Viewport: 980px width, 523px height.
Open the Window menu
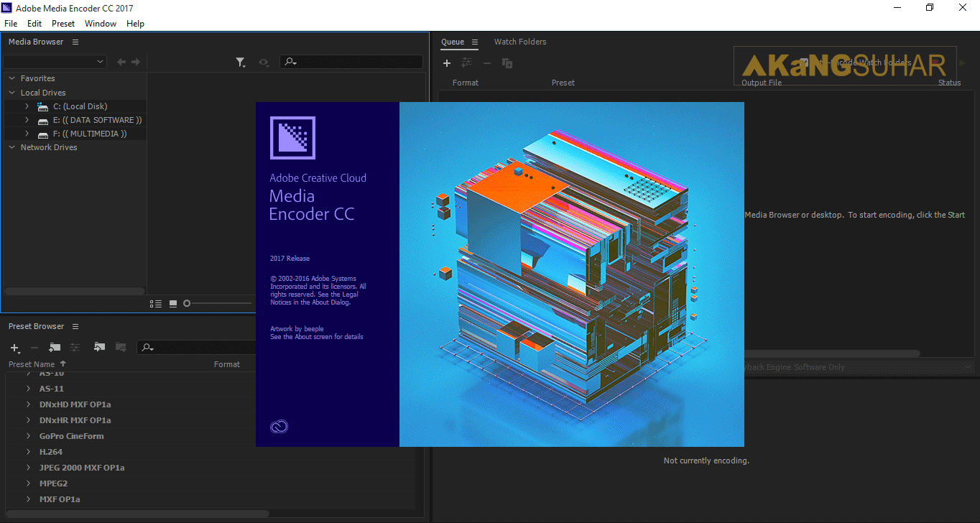click(x=101, y=24)
